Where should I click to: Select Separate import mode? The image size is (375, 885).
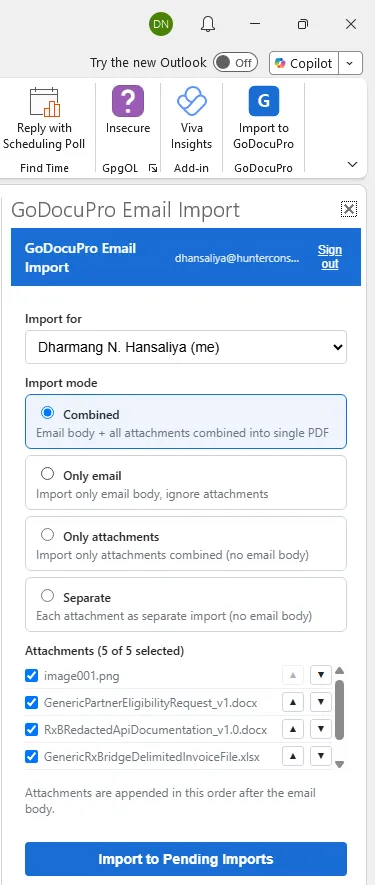47,596
